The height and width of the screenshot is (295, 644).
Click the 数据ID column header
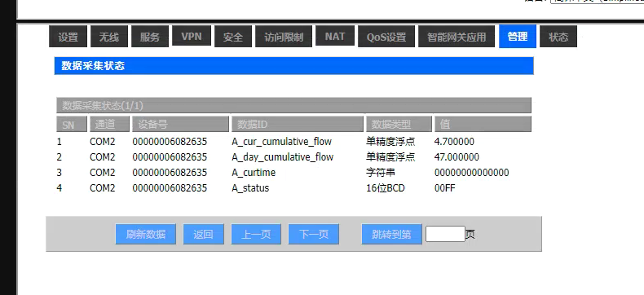[x=298, y=124]
